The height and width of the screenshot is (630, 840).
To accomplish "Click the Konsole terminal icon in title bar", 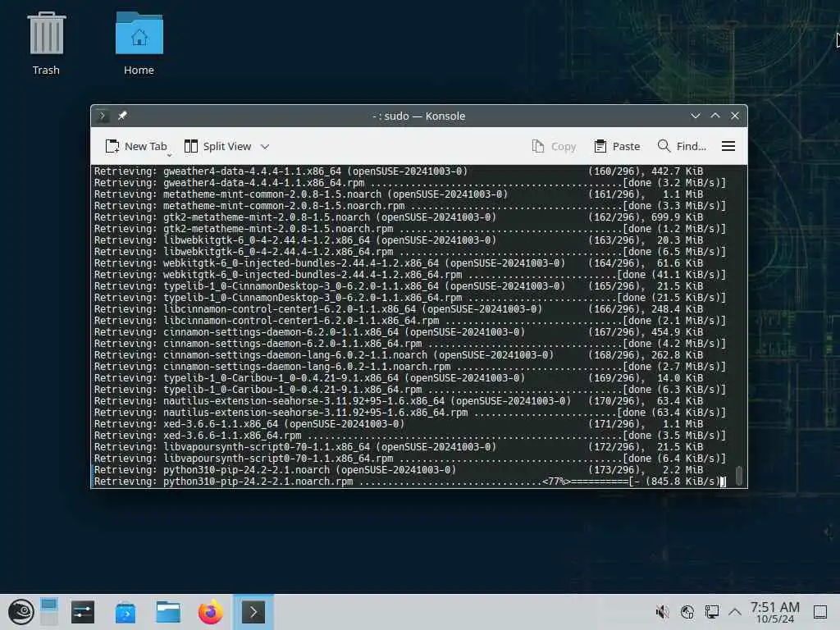I will [103, 116].
